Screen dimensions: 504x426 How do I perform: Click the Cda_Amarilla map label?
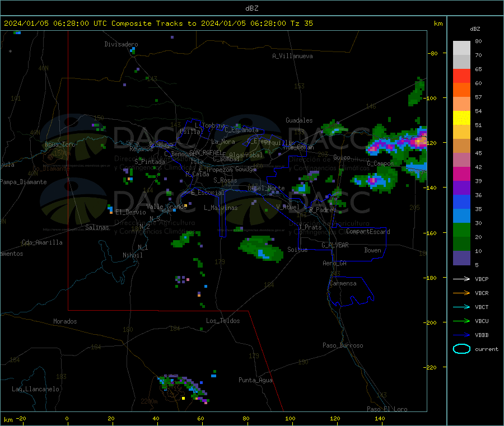pyautogui.click(x=43, y=242)
